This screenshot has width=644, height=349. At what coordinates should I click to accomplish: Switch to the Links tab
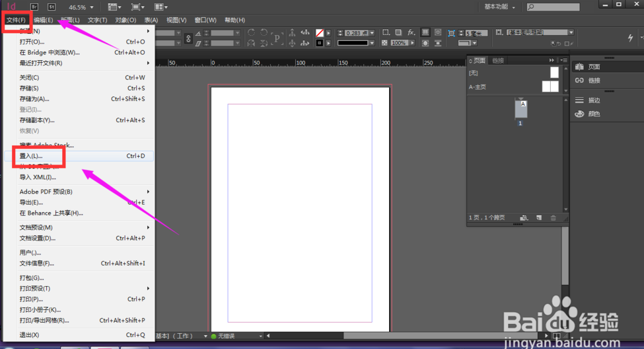[x=498, y=60]
